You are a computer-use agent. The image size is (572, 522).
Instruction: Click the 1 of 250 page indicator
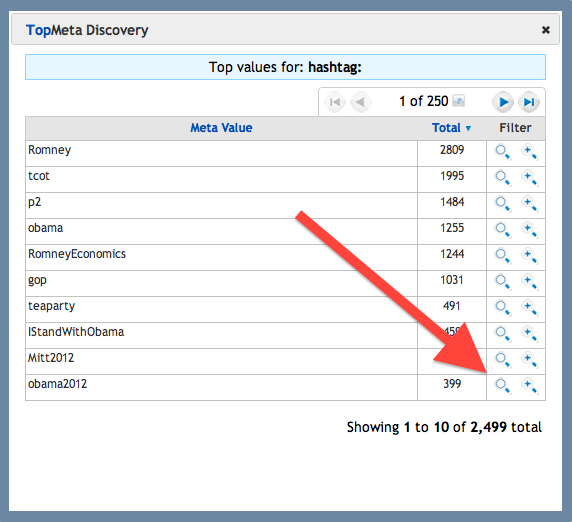pyautogui.click(x=424, y=101)
